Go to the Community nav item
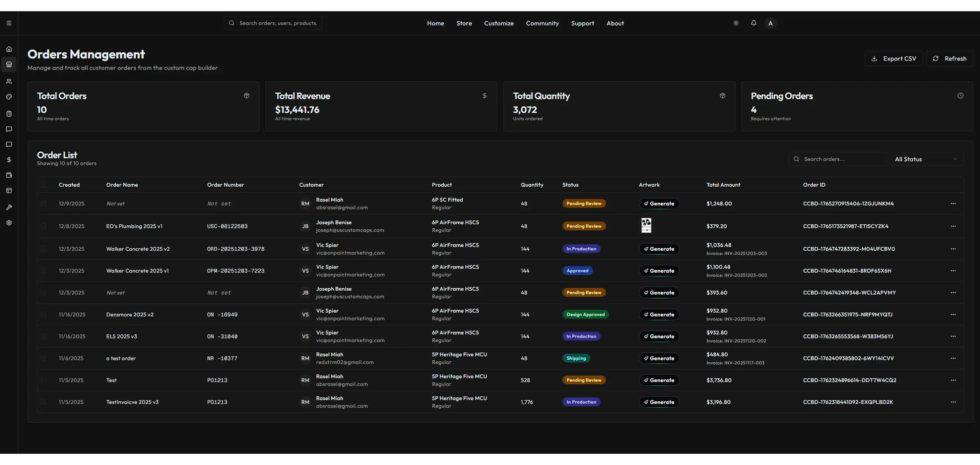 (x=542, y=23)
